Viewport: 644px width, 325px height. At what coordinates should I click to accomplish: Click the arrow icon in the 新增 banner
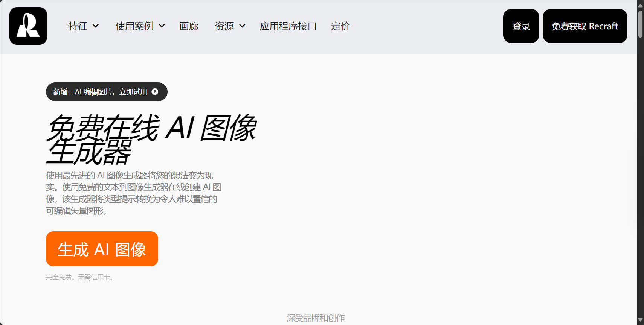[155, 92]
